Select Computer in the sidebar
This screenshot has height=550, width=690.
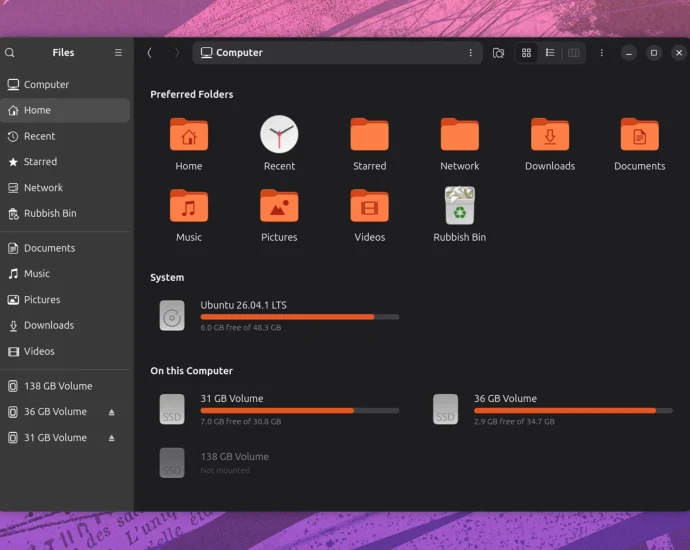pos(65,84)
